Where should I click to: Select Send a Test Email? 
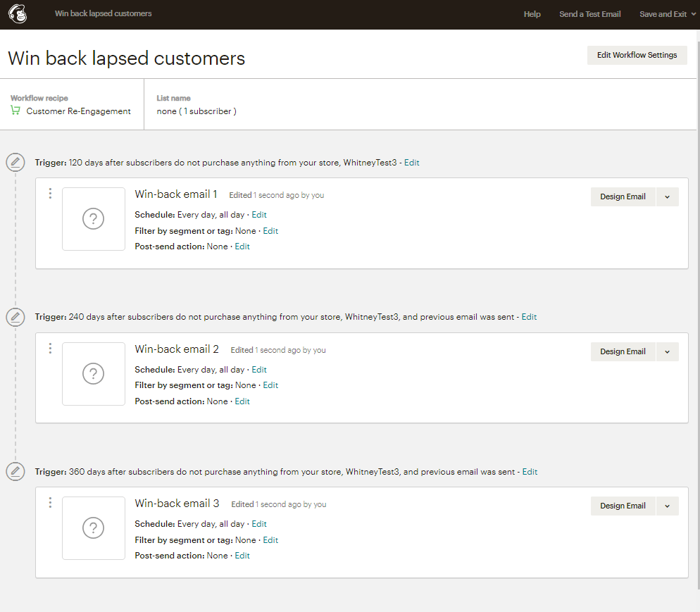click(x=589, y=14)
